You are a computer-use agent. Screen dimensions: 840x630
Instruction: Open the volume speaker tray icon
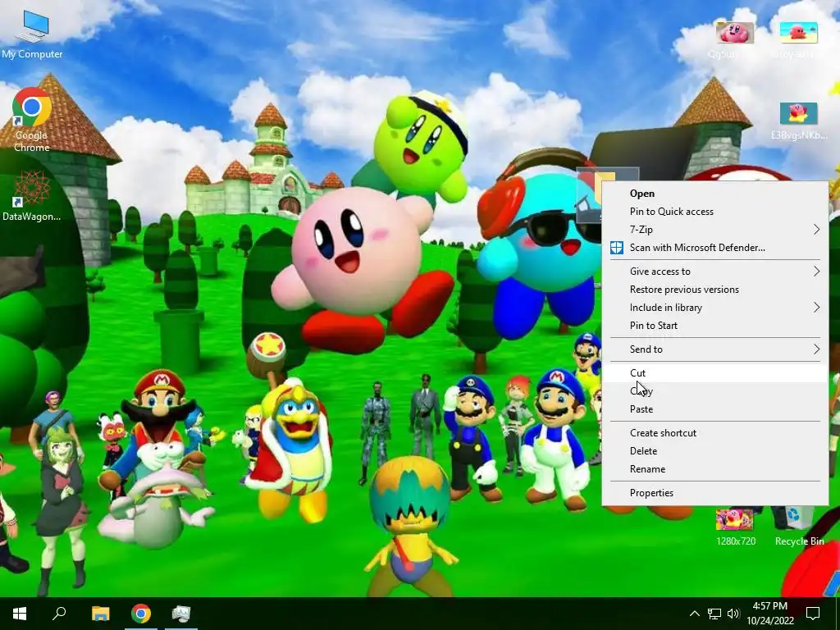click(x=733, y=614)
